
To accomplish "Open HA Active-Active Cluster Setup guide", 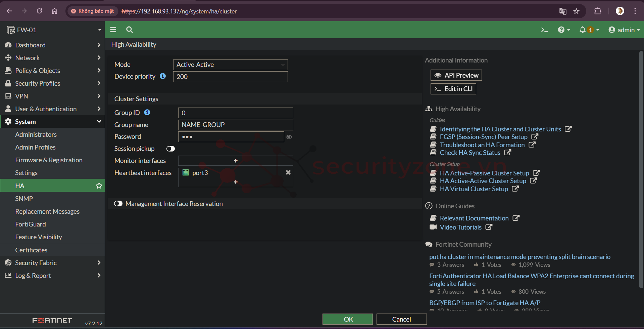I will (483, 181).
